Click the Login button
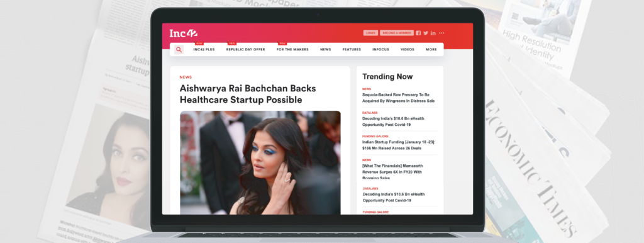The height and width of the screenshot is (243, 644). [370, 33]
